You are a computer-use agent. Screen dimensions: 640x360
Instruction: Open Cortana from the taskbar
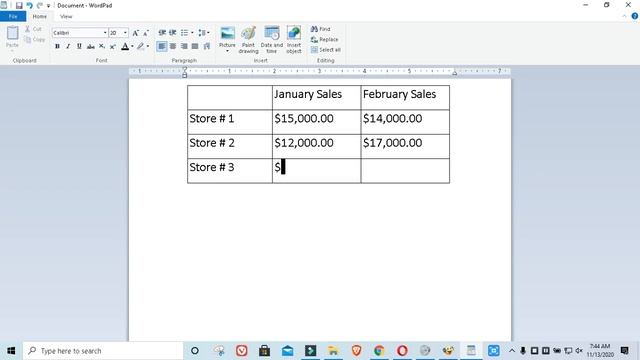click(195, 351)
